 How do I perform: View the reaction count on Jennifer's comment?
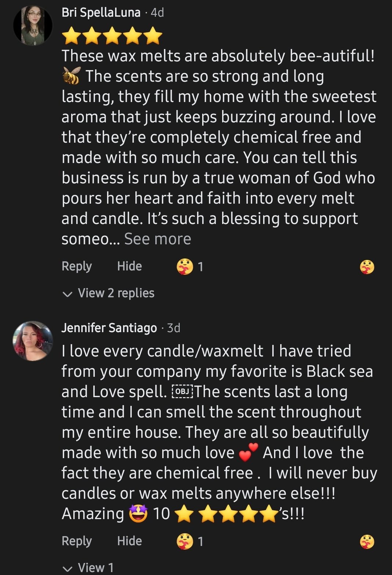coord(190,541)
